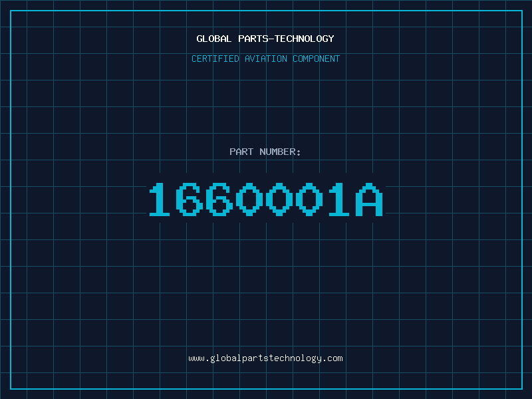Open the www.globalpartstechnology.com link
The height and width of the screenshot is (399, 532).
tap(265, 358)
